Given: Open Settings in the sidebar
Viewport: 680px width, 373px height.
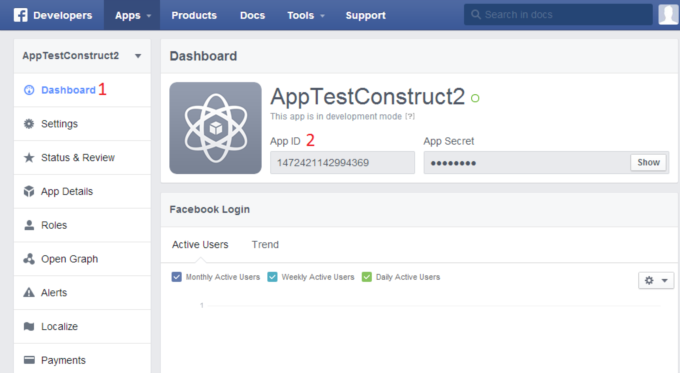Looking at the screenshot, I should tap(82, 124).
